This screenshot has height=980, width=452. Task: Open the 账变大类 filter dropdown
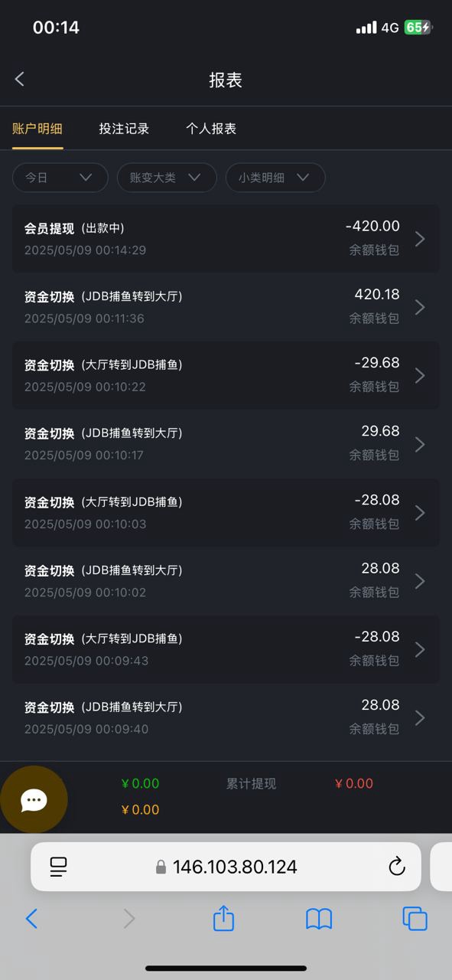tap(167, 178)
